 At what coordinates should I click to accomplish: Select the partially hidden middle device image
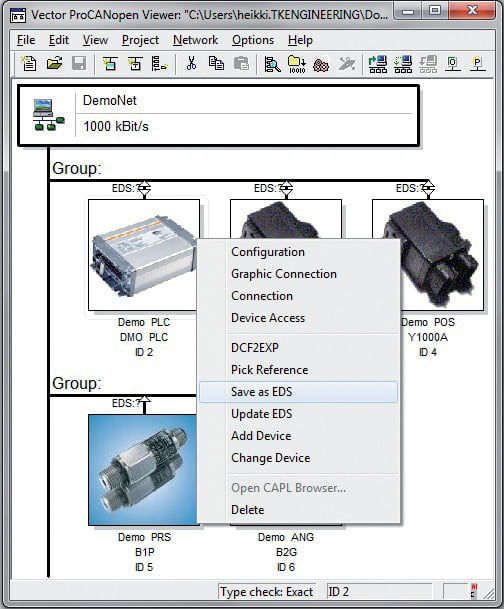[286, 219]
